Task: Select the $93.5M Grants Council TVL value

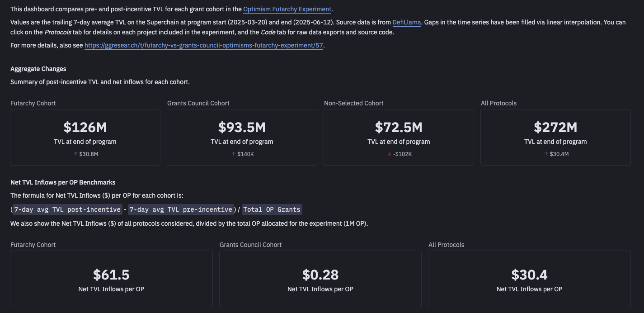Action: pyautogui.click(x=242, y=128)
